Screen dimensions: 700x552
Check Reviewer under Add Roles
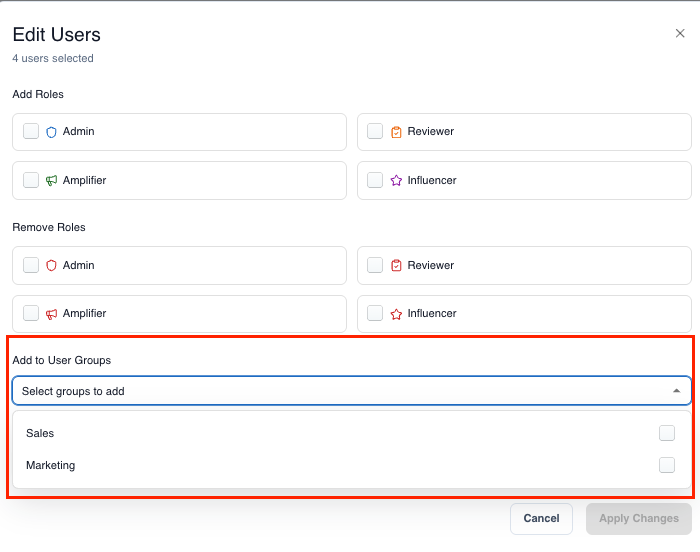tap(375, 131)
